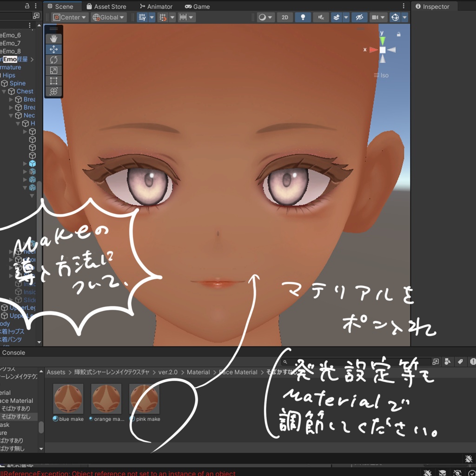
Task: Click Assets in the breadcrumb path
Action: pyautogui.click(x=56, y=372)
